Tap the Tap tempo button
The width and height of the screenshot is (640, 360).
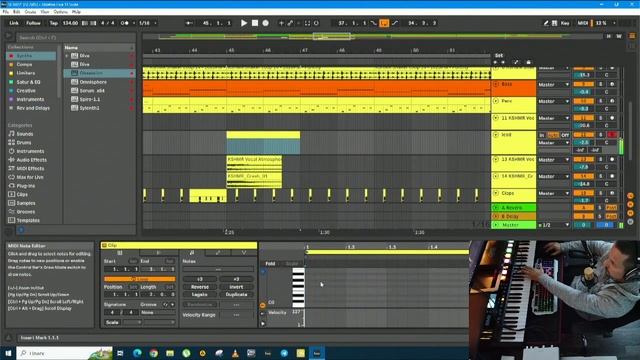pos(53,23)
